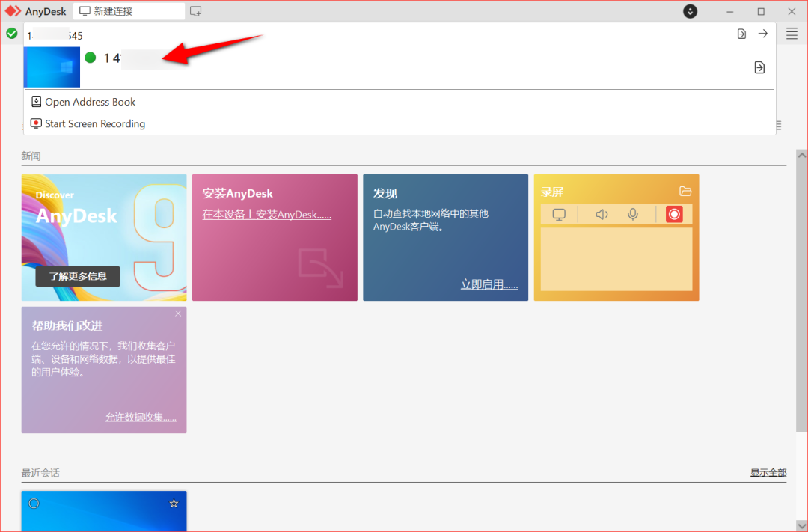This screenshot has width=808, height=532.
Task: Click the green connection status icon
Action: [12, 34]
